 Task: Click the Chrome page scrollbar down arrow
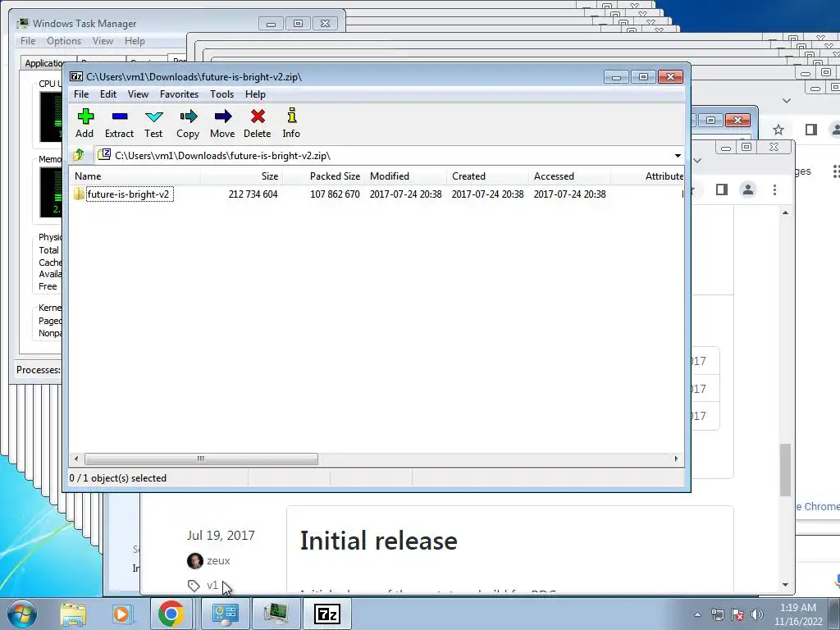pos(785,585)
